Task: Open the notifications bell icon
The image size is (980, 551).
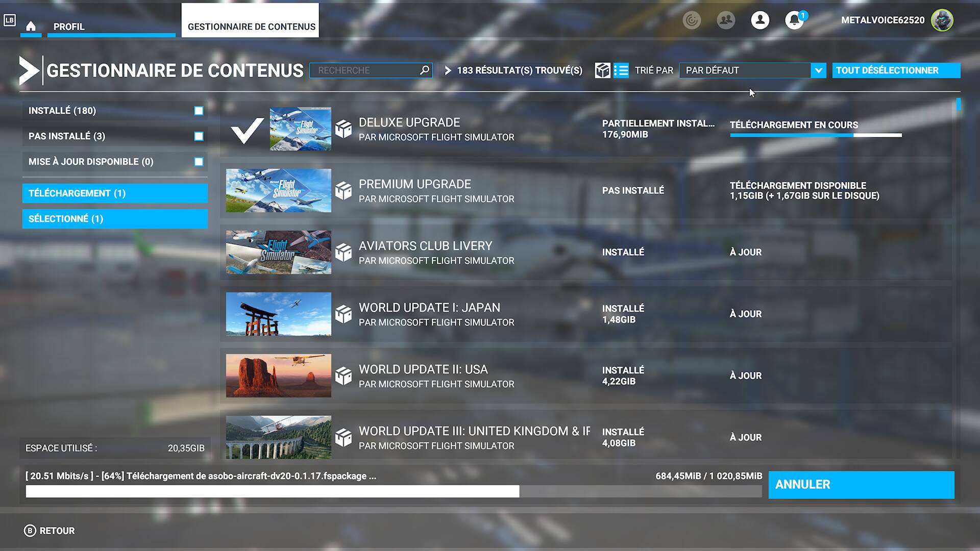Action: pyautogui.click(x=794, y=20)
